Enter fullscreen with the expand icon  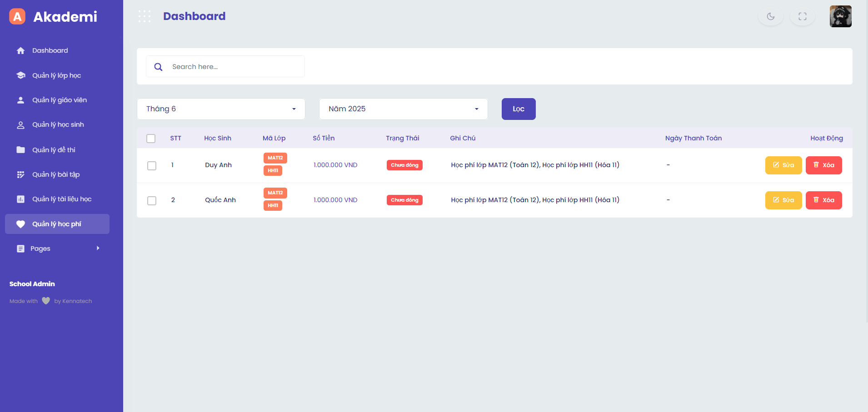coord(802,16)
